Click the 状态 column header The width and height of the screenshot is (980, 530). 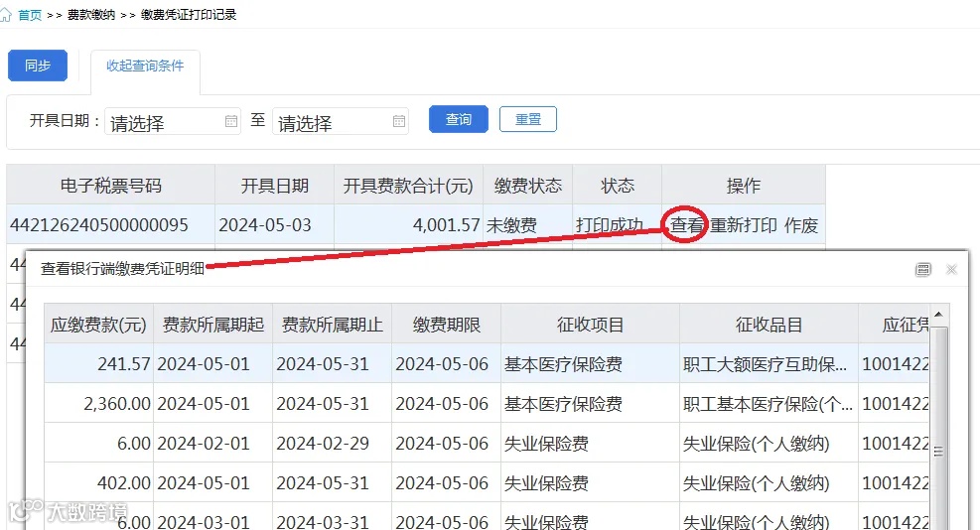[618, 186]
